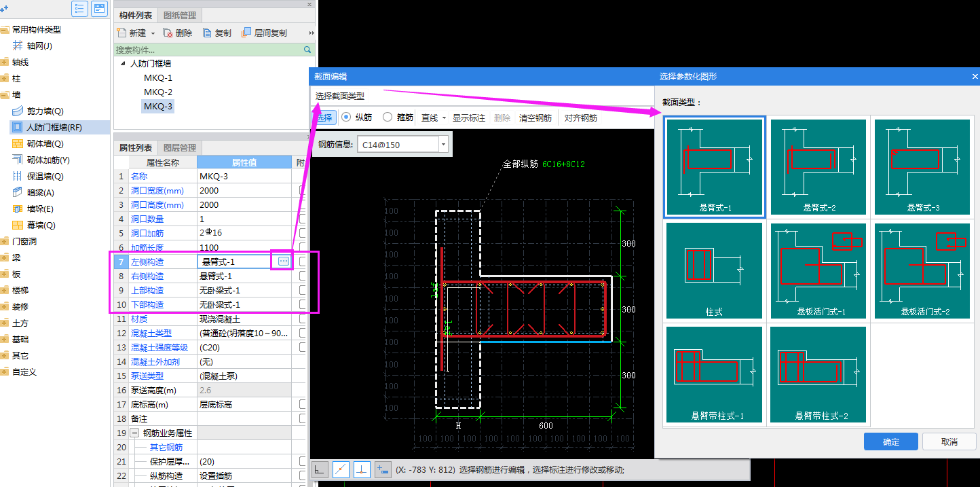Select the 纵筋 radio button
980x487 pixels.
[346, 118]
